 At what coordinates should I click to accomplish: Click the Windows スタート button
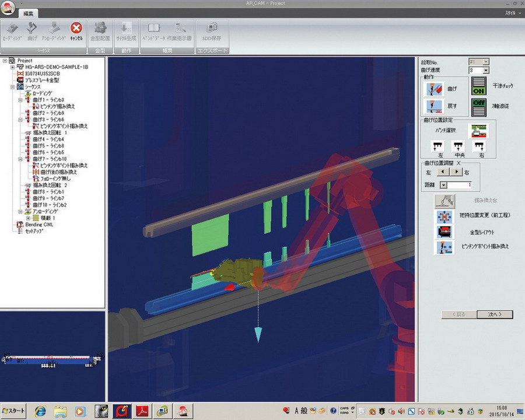[x=14, y=411]
